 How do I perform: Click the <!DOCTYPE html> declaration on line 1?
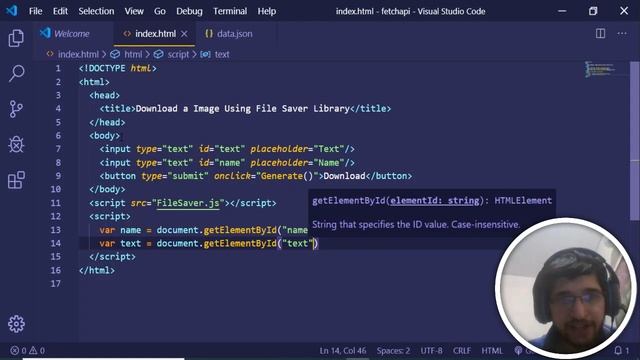click(118, 68)
